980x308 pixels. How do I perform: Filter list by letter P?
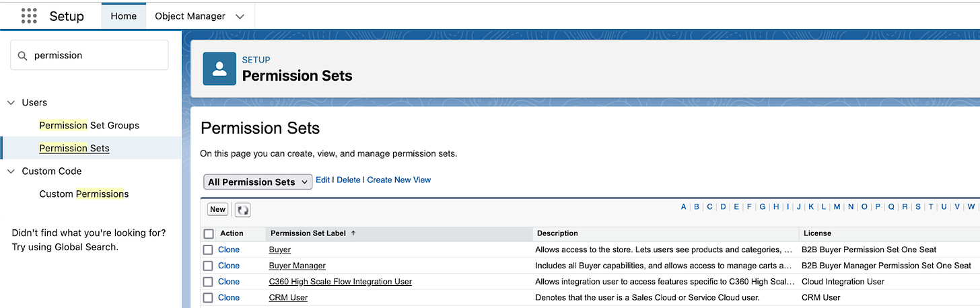coord(877,207)
